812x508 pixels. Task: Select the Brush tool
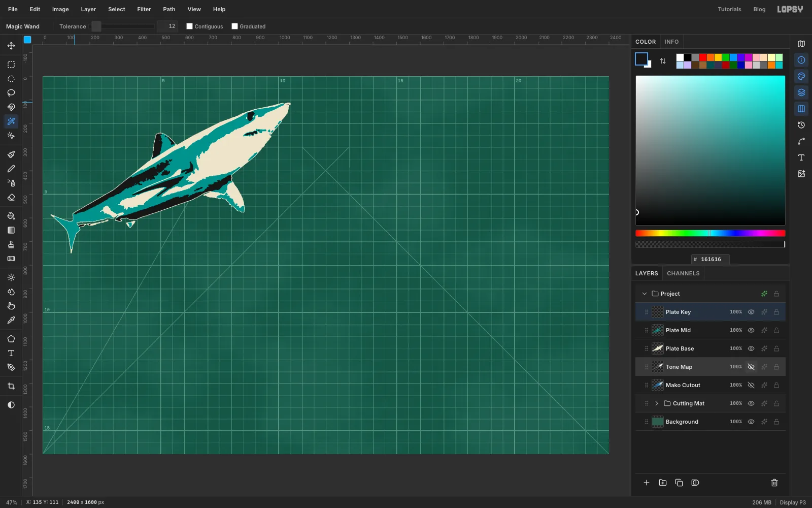11,154
